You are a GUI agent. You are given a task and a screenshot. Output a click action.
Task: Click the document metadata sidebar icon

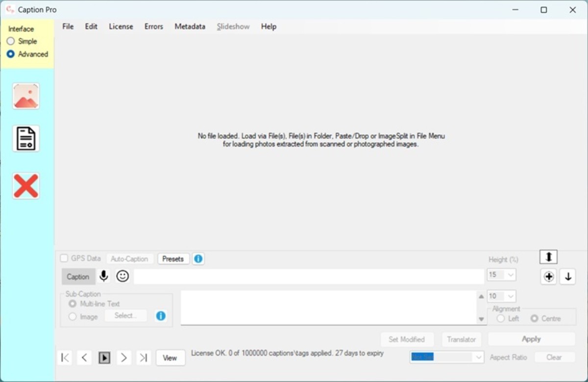(x=25, y=138)
